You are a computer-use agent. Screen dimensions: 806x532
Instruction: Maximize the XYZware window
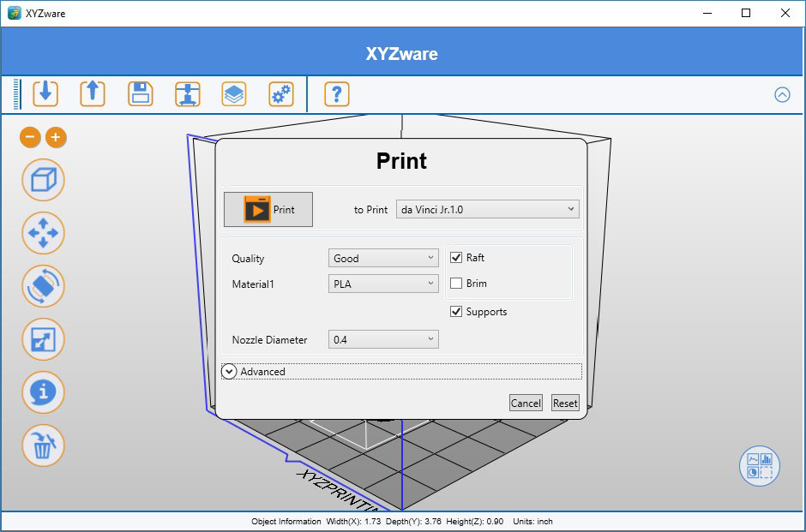(746, 13)
